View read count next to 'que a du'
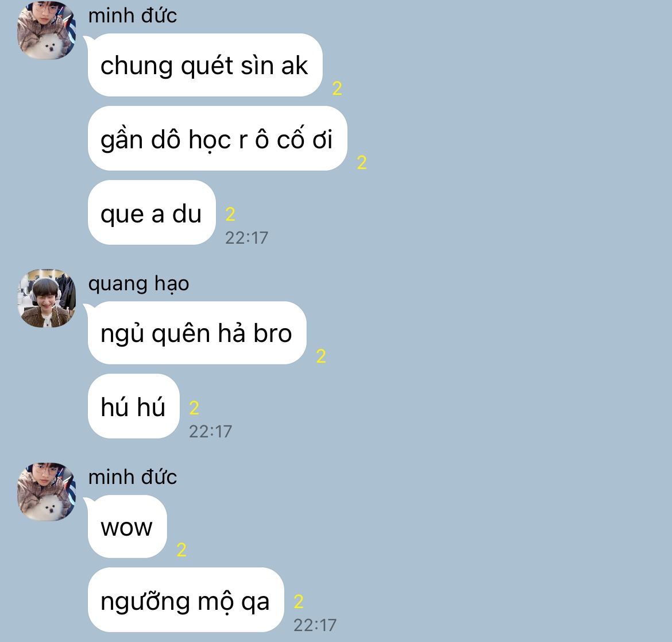 pos(230,214)
